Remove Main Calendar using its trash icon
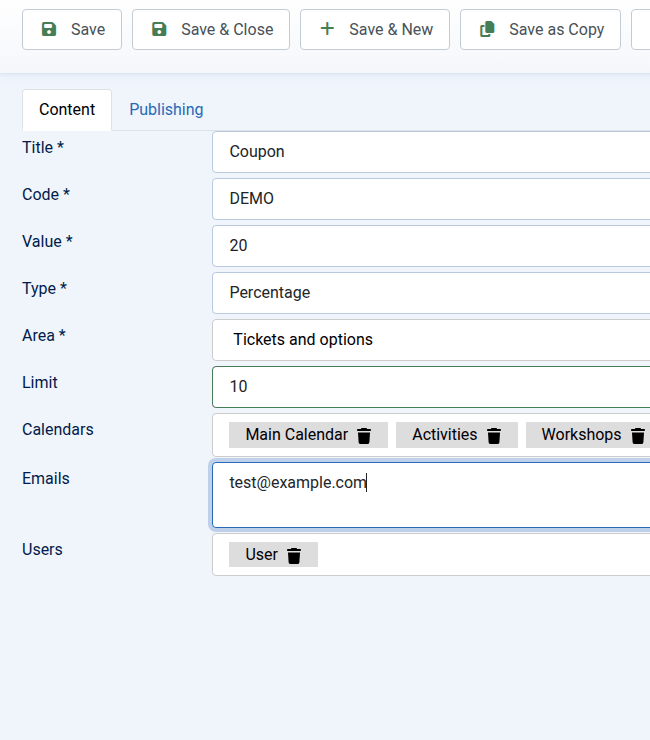650x740 pixels. (x=364, y=435)
